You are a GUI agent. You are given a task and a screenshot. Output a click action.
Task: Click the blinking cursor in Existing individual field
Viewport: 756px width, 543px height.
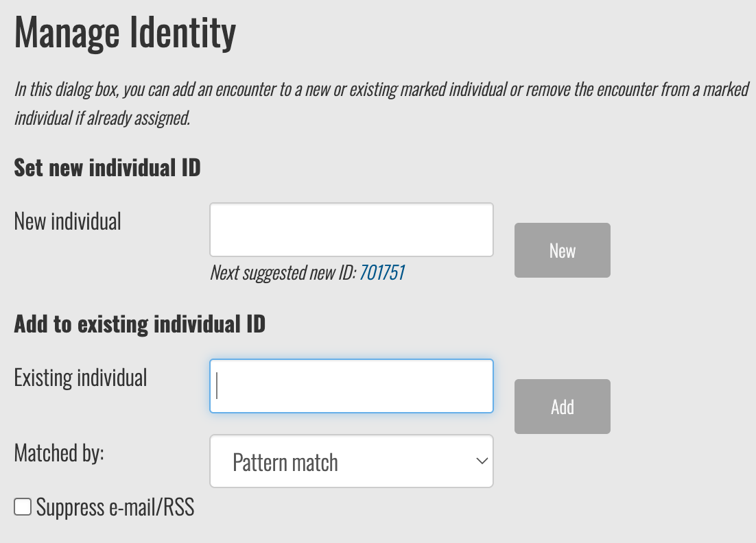[217, 386]
